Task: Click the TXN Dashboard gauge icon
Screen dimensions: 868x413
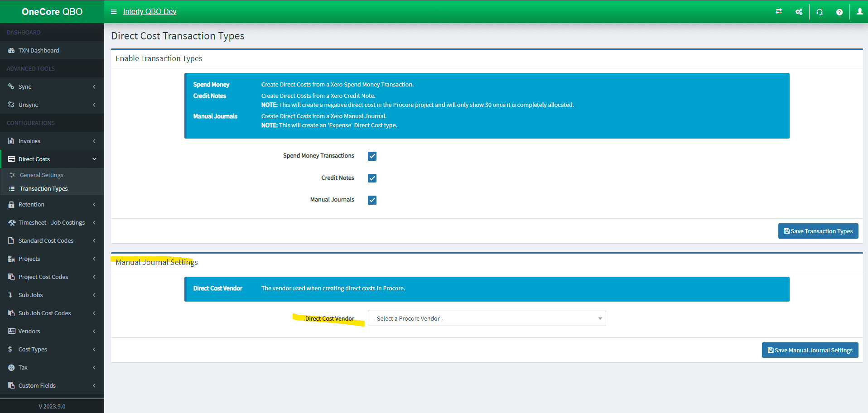Action: [x=11, y=51]
